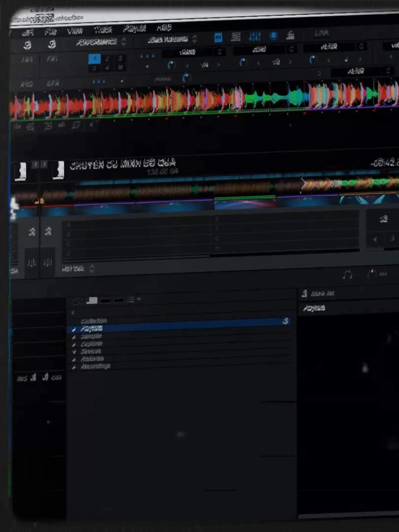Open the HOT CUE pad mode dropdown
Viewport: 399px width, 532px height.
pyautogui.click(x=78, y=269)
